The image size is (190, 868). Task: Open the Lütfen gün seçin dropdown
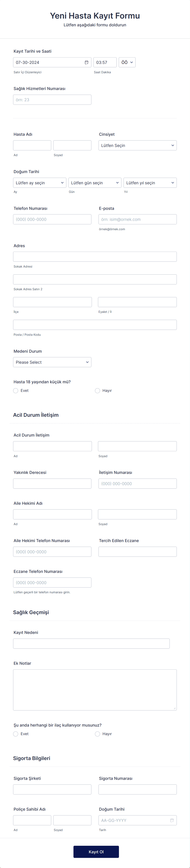point(95,183)
